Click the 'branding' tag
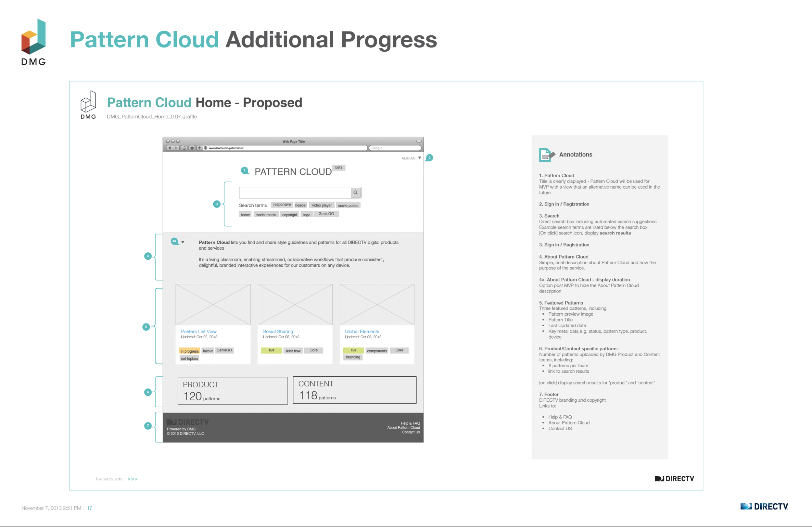This screenshot has height=527, width=812. tap(353, 357)
